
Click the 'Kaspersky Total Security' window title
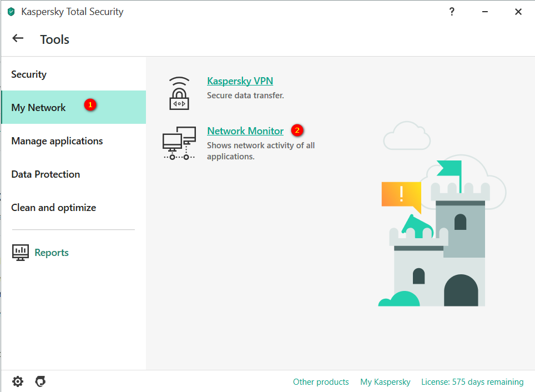72,12
